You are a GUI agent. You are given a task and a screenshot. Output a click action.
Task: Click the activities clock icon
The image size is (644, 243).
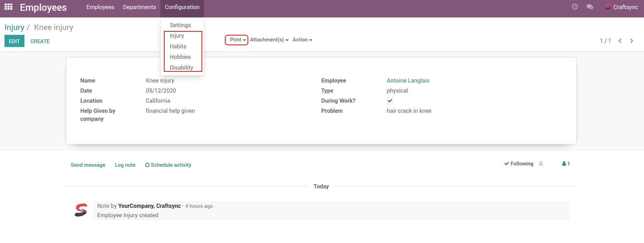[x=575, y=7]
